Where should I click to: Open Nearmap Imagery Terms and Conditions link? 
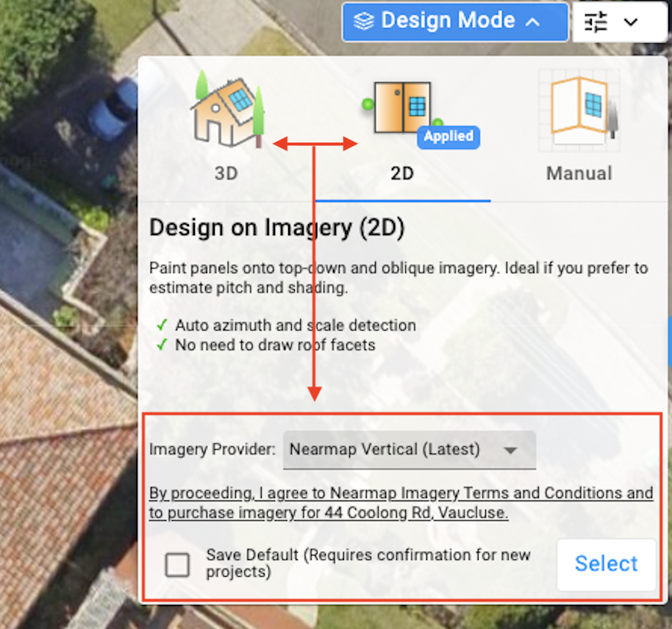coord(401,503)
